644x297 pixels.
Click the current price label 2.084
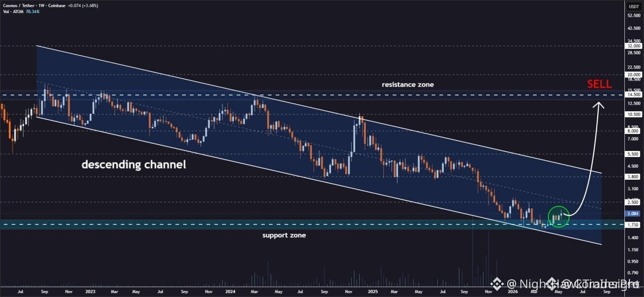[x=633, y=213]
